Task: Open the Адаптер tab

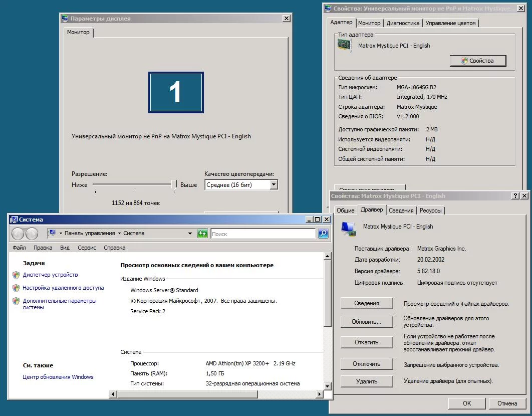Action: 341,22
